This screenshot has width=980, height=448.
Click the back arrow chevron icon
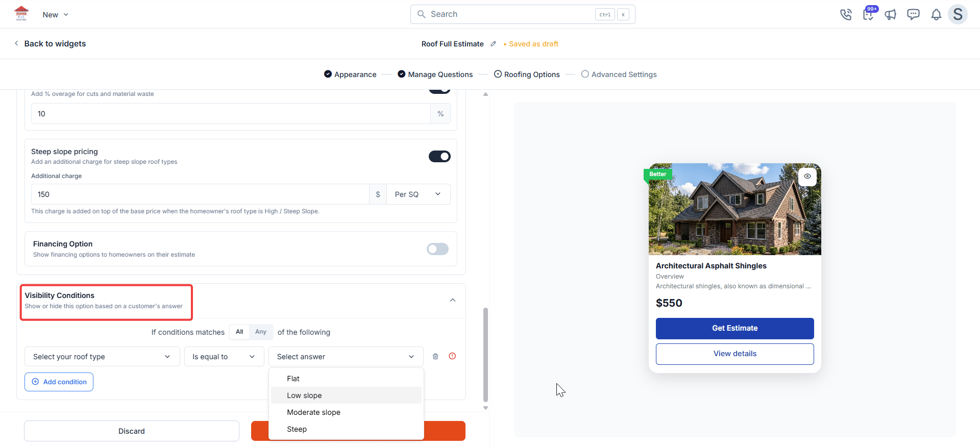pyautogui.click(x=16, y=43)
